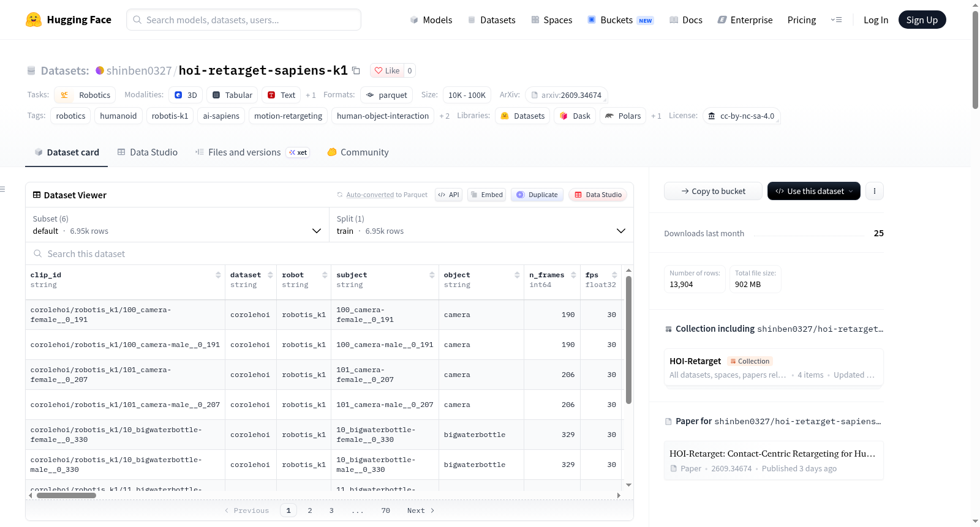The width and height of the screenshot is (980, 527).
Task: Focus the top search models field
Action: coord(244,20)
